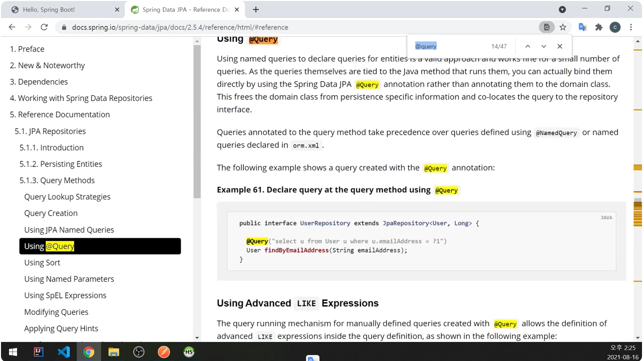Close the find-in-page bar
This screenshot has width=644, height=361.
(560, 46)
